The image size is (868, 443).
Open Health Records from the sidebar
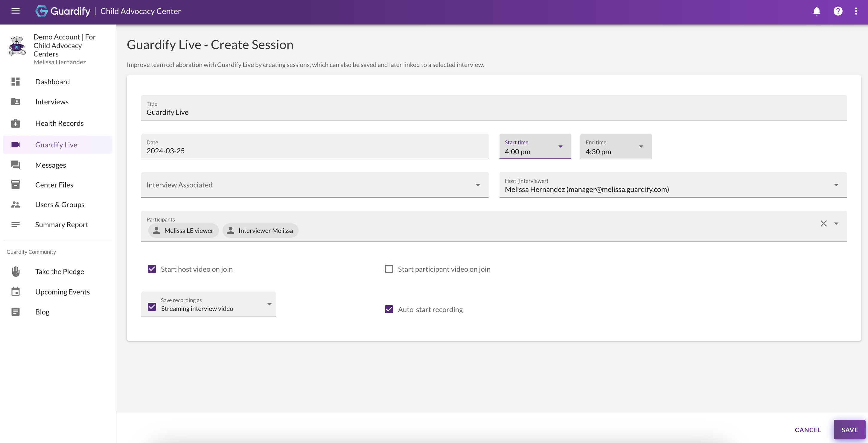pos(16,123)
